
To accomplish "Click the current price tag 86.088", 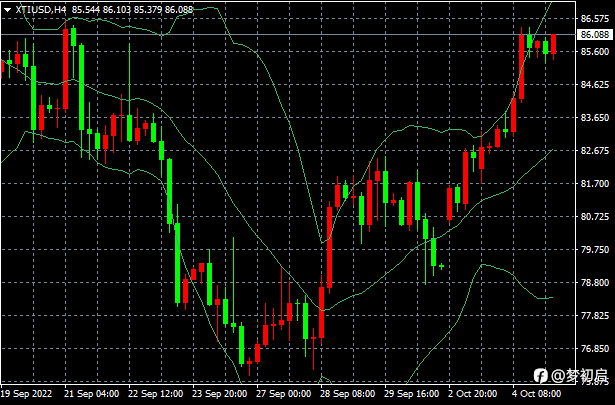I will [595, 35].
